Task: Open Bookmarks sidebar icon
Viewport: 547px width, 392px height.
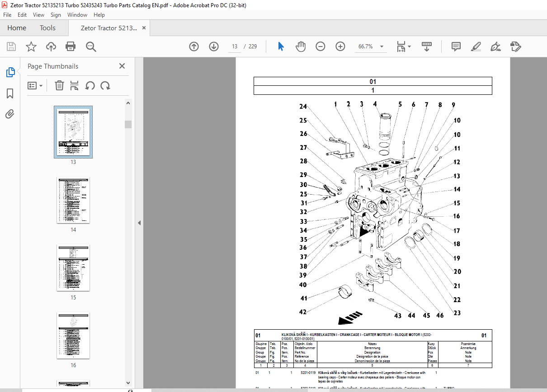Action: point(10,93)
